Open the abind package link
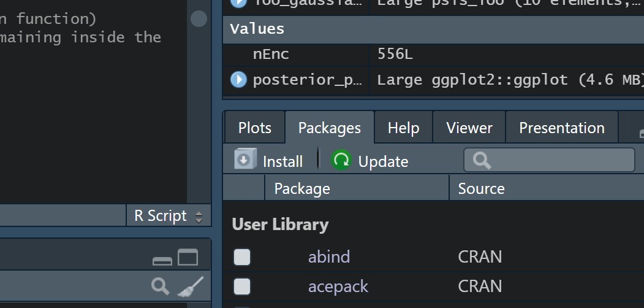The image size is (644, 308). [329, 256]
